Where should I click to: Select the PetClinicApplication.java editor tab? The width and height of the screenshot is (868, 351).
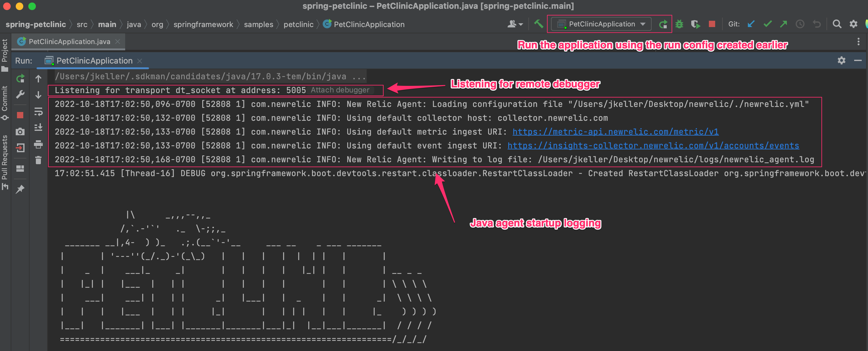coord(69,42)
